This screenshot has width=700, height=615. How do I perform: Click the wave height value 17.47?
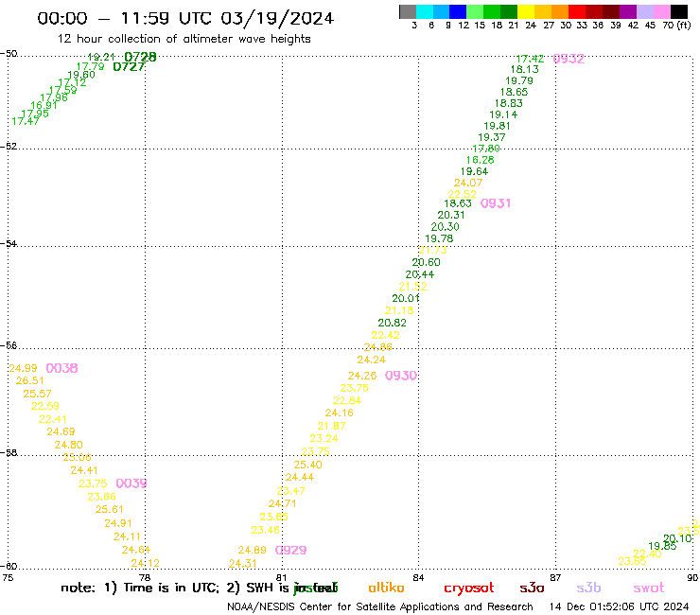coord(26,121)
